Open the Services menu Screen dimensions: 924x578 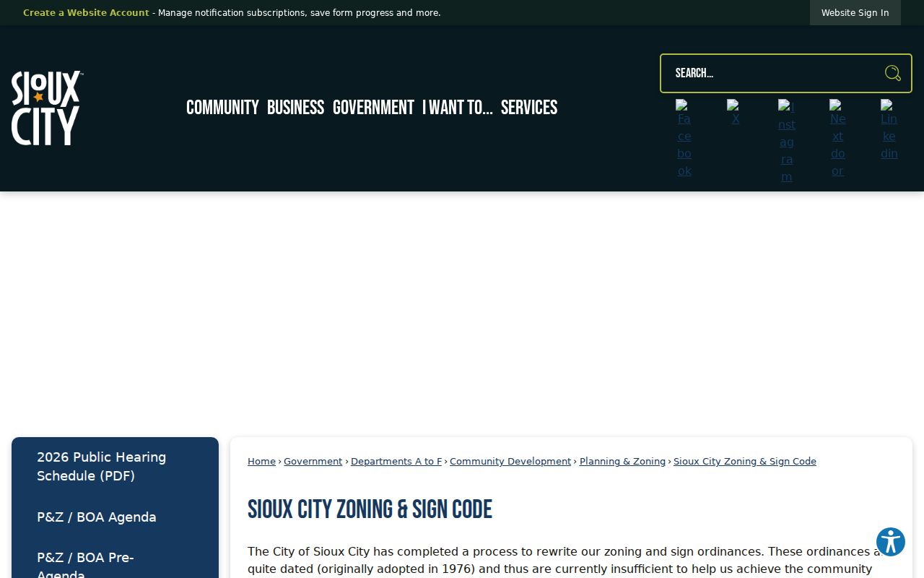tap(529, 108)
